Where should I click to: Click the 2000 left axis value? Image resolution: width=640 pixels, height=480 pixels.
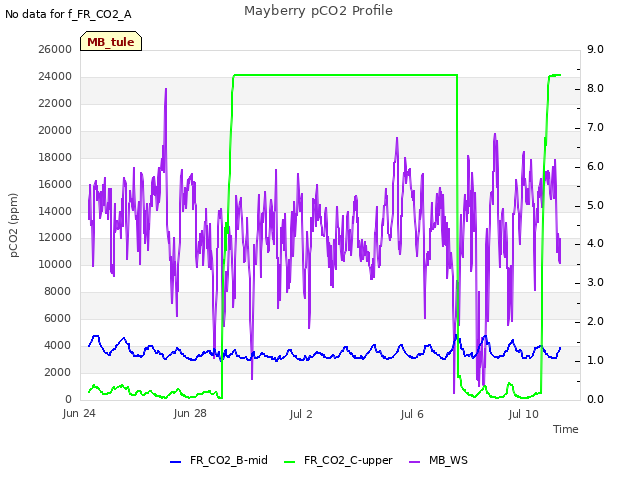pyautogui.click(x=58, y=372)
